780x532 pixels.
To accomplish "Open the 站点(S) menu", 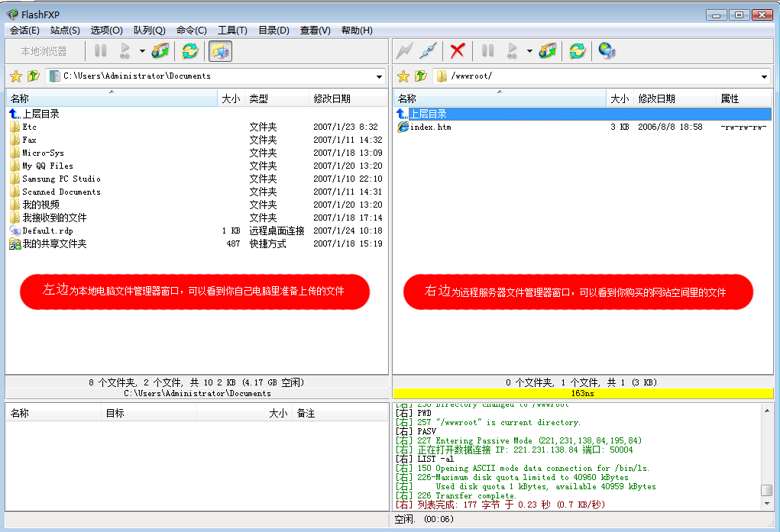I will pyautogui.click(x=65, y=31).
